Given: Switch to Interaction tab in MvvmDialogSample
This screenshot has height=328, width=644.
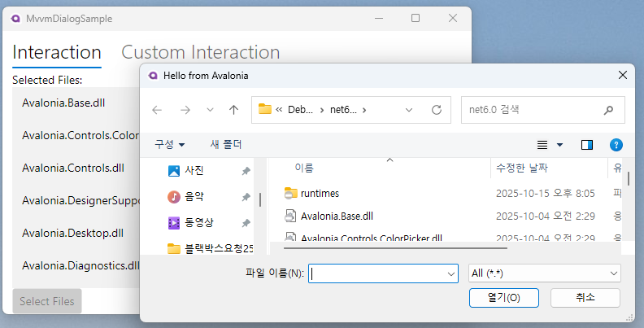Looking at the screenshot, I should 57,52.
